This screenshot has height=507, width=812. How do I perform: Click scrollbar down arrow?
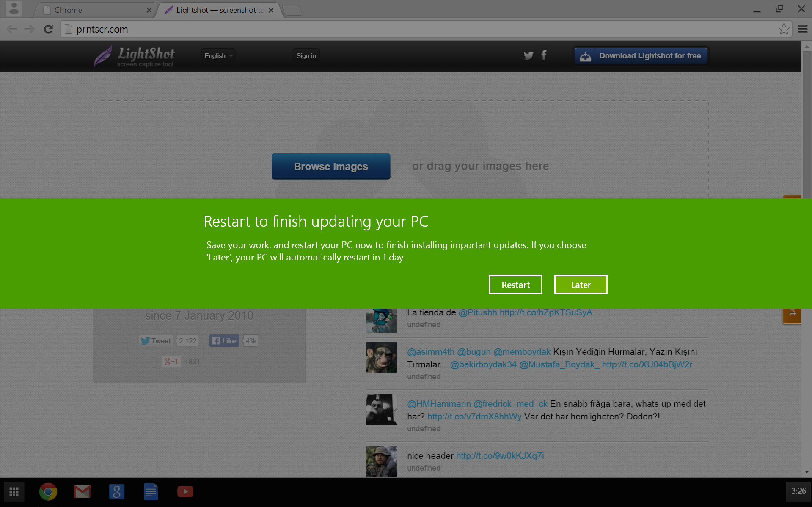click(806, 472)
